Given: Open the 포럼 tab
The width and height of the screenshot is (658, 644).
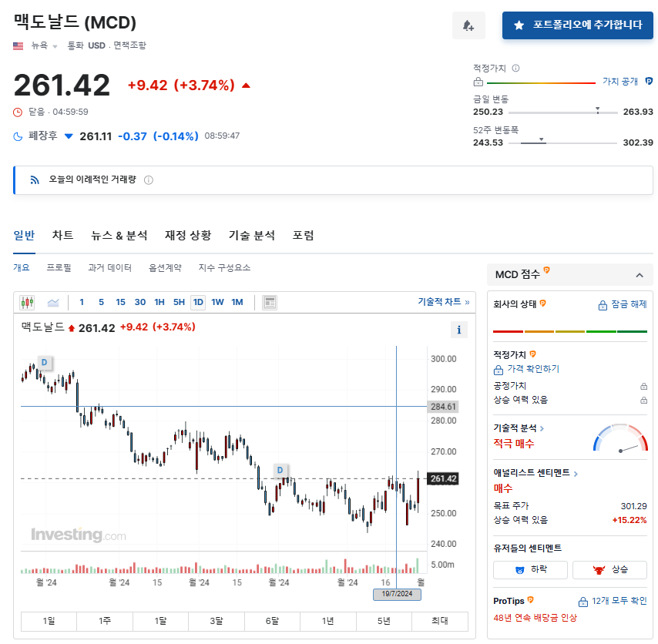Looking at the screenshot, I should 303,235.
